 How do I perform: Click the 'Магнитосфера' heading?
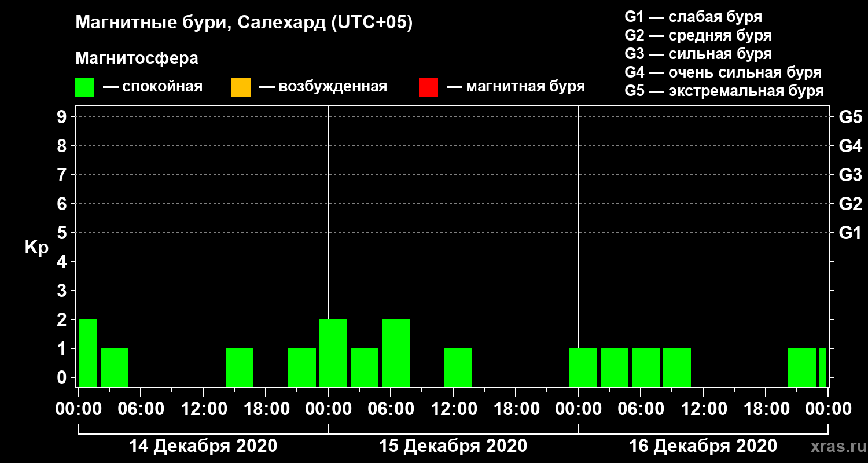(x=137, y=58)
